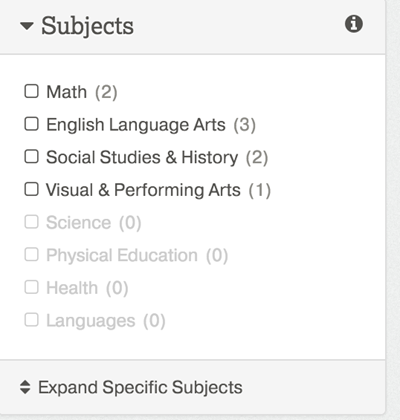Click the Visual & Performing Arts label
Viewport: 400px width, 420px height.
coord(143,190)
